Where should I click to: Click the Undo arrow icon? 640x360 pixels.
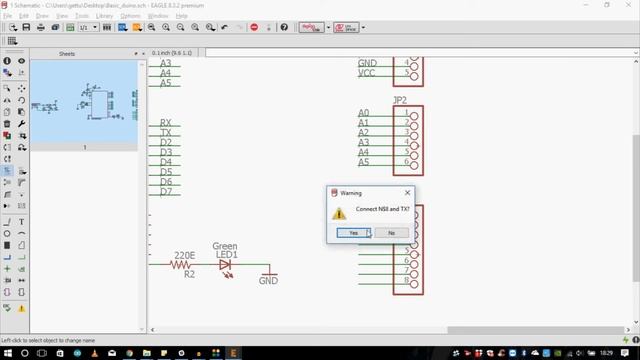pyautogui.click(x=224, y=27)
